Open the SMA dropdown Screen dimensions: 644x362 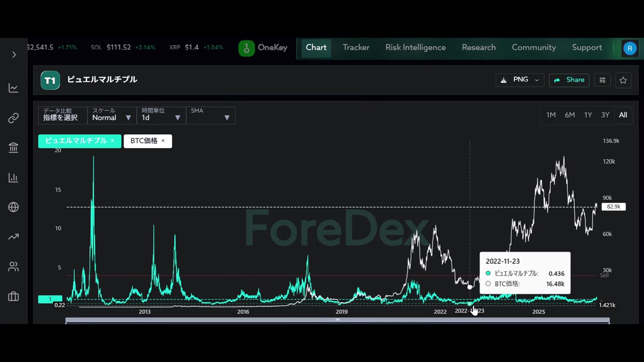210,115
